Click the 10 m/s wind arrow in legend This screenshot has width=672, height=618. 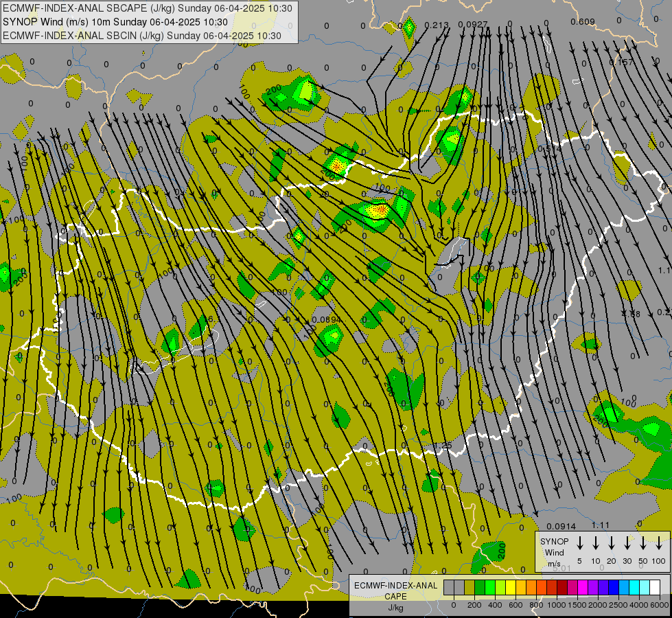[596, 543]
